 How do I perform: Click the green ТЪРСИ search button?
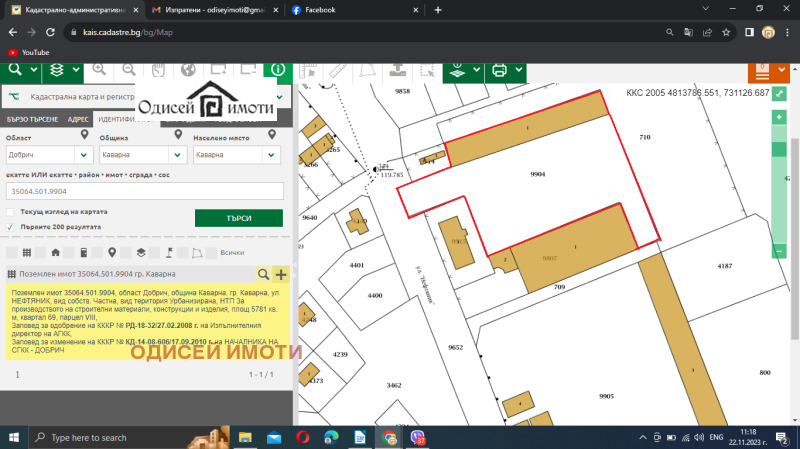tap(238, 218)
